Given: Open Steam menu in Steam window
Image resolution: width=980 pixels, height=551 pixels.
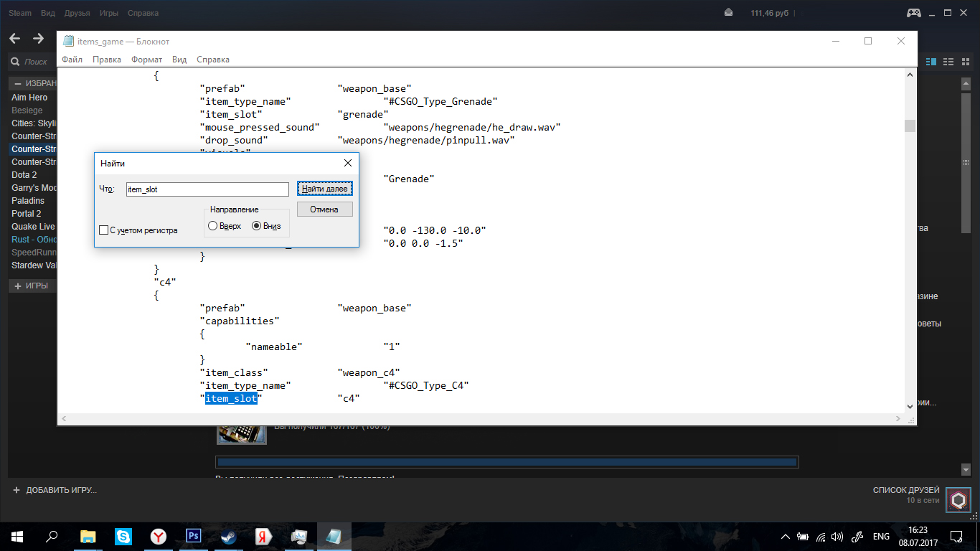Looking at the screenshot, I should (20, 13).
